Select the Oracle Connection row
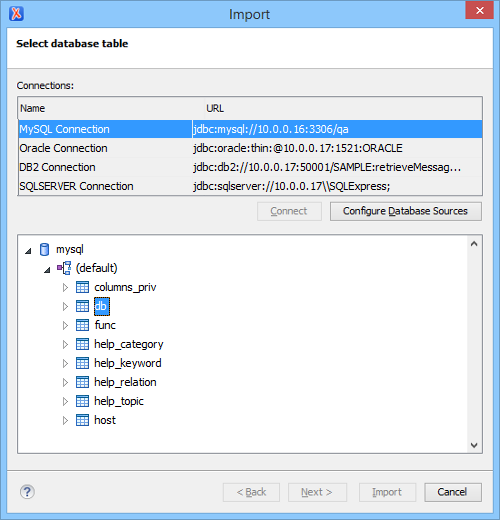 250,148
